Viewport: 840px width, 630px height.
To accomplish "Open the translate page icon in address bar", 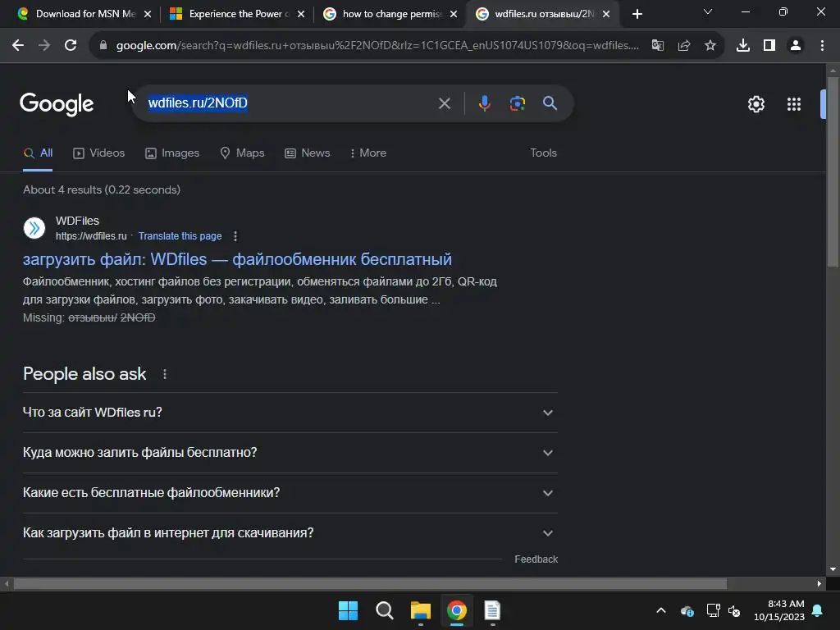I will (657, 46).
